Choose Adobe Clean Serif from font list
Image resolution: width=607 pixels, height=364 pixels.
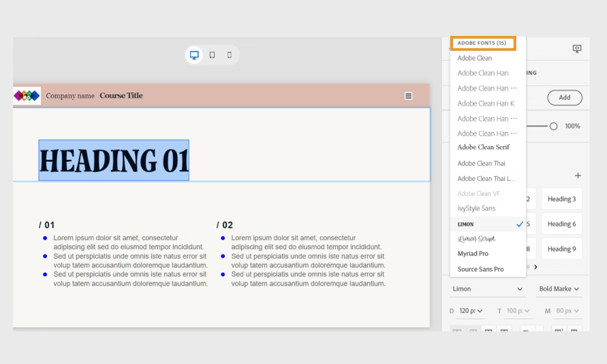pos(483,148)
